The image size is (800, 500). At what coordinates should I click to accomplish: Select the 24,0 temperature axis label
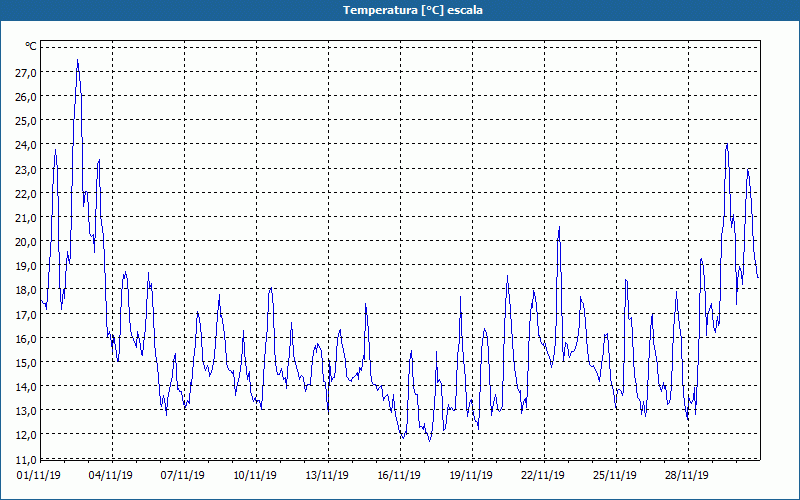pos(26,145)
